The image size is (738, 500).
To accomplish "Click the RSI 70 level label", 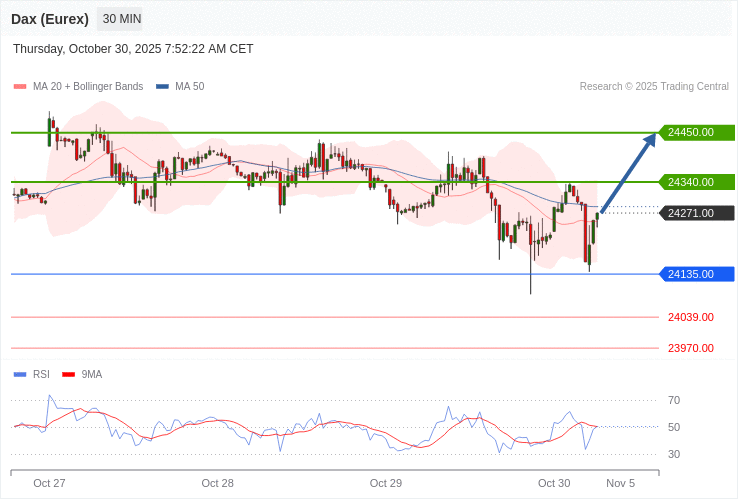I will coord(674,400).
